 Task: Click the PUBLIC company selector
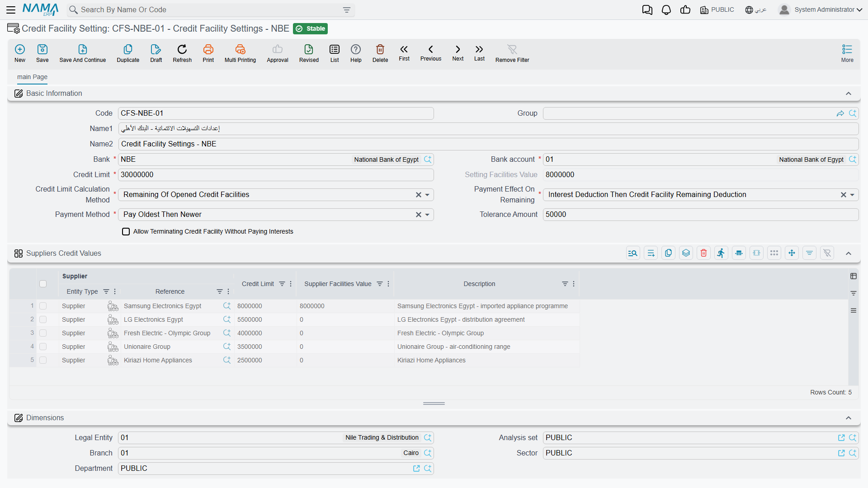(717, 10)
